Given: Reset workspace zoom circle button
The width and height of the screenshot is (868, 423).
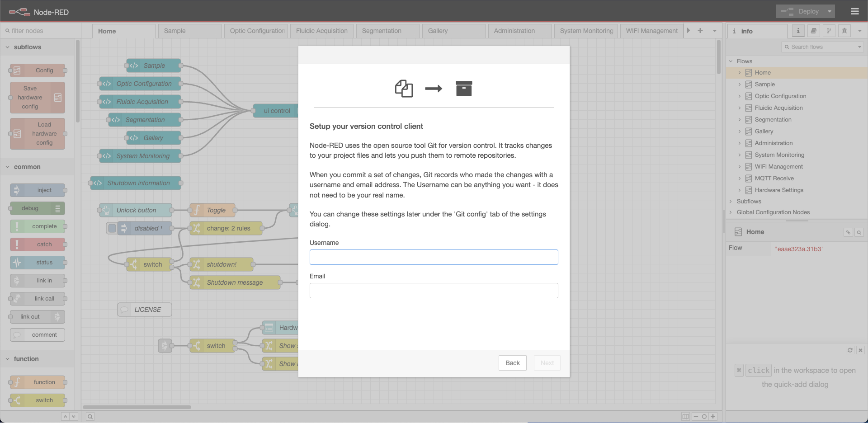Looking at the screenshot, I should pyautogui.click(x=704, y=417).
